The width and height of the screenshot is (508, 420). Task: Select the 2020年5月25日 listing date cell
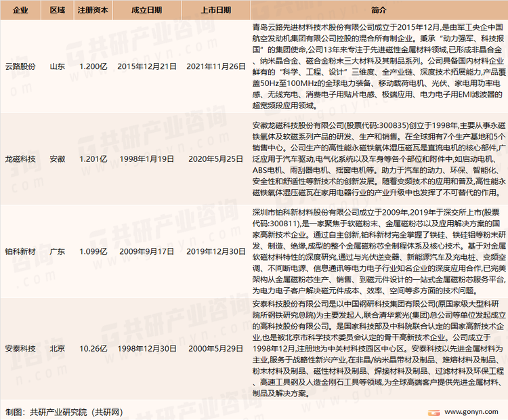click(x=216, y=159)
